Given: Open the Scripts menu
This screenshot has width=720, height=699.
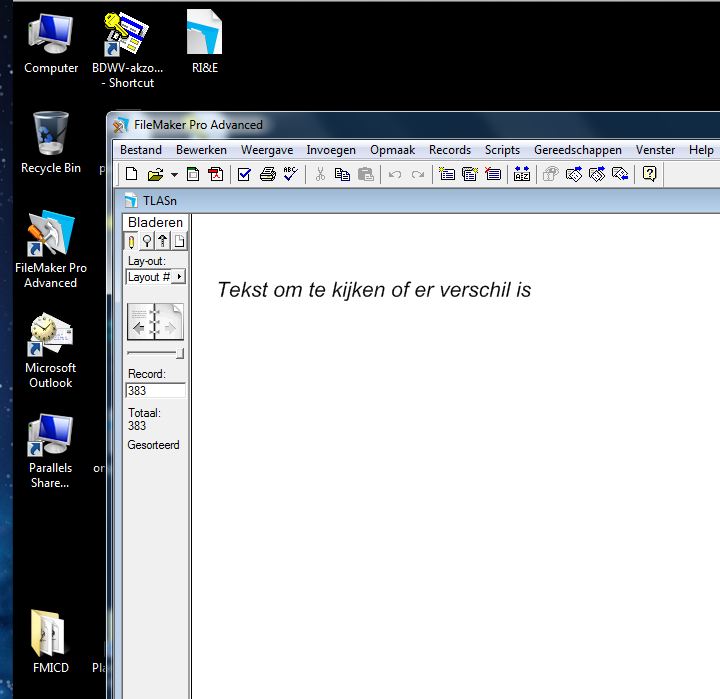Looking at the screenshot, I should click(502, 150).
